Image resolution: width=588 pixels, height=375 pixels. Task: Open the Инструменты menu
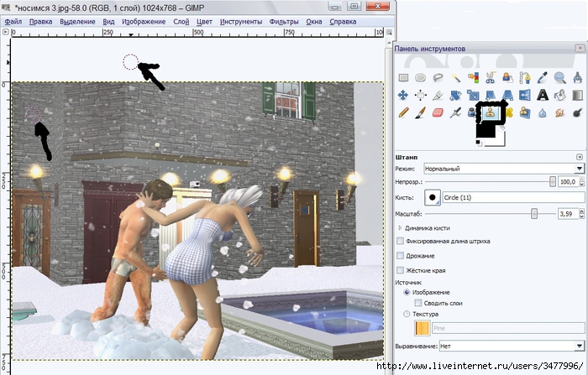click(241, 22)
